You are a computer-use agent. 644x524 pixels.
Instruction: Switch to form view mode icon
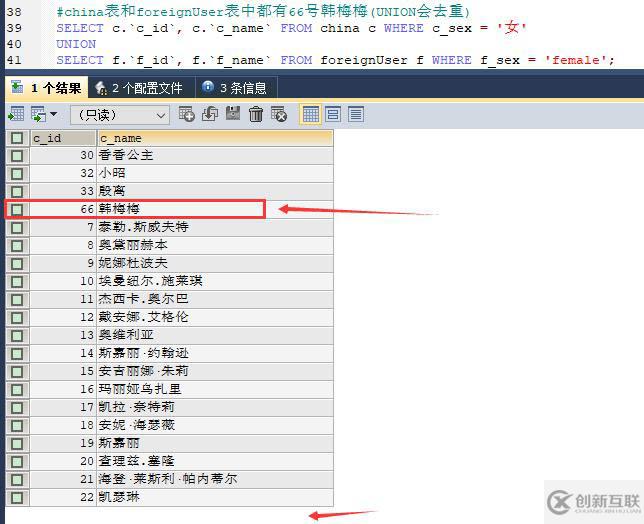pyautogui.click(x=333, y=114)
